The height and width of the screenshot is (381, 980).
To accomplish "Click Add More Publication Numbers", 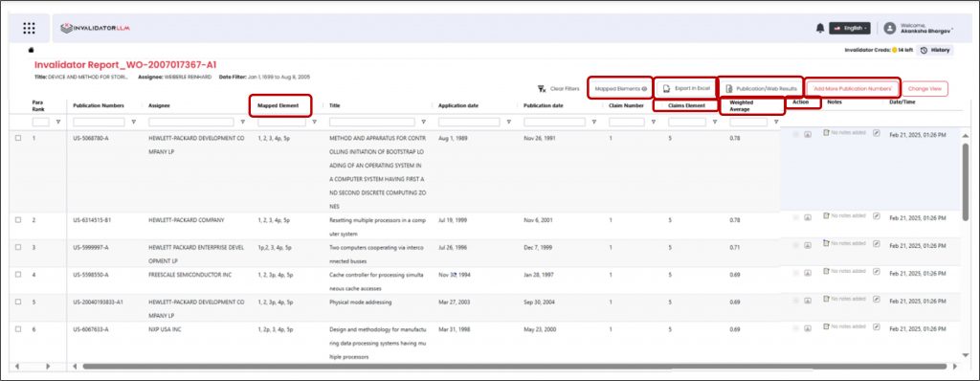I will pyautogui.click(x=853, y=89).
